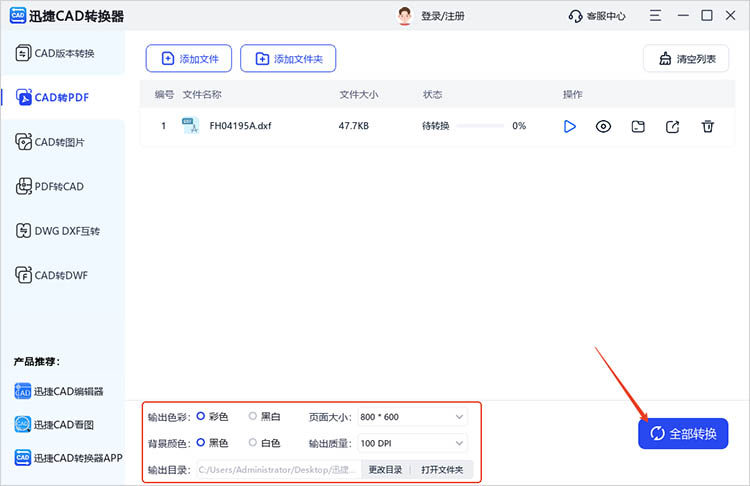Click 打开文件夹 button

click(x=442, y=470)
